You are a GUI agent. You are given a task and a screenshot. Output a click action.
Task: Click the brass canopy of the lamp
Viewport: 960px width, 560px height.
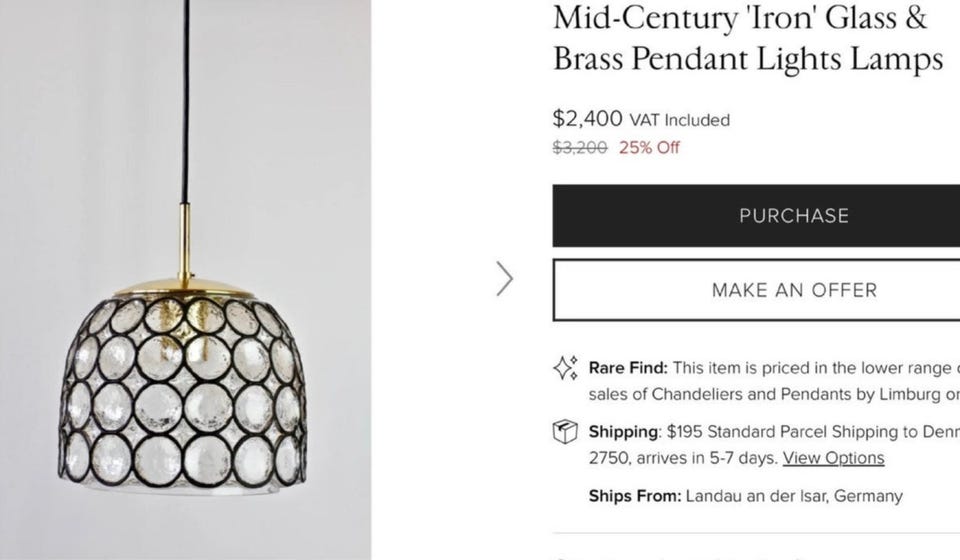pos(185,286)
